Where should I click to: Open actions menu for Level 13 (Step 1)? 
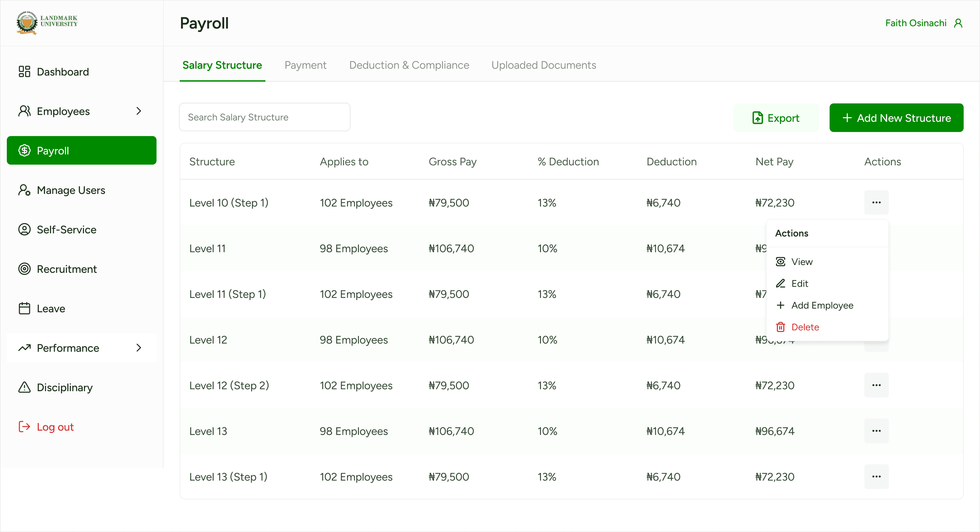pos(876,477)
